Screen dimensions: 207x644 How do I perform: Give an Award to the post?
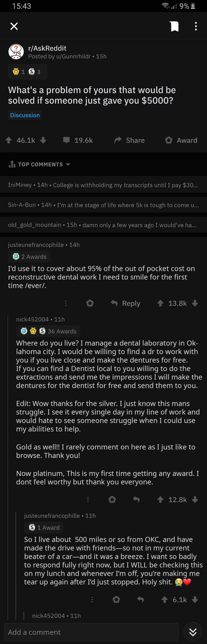(181, 140)
